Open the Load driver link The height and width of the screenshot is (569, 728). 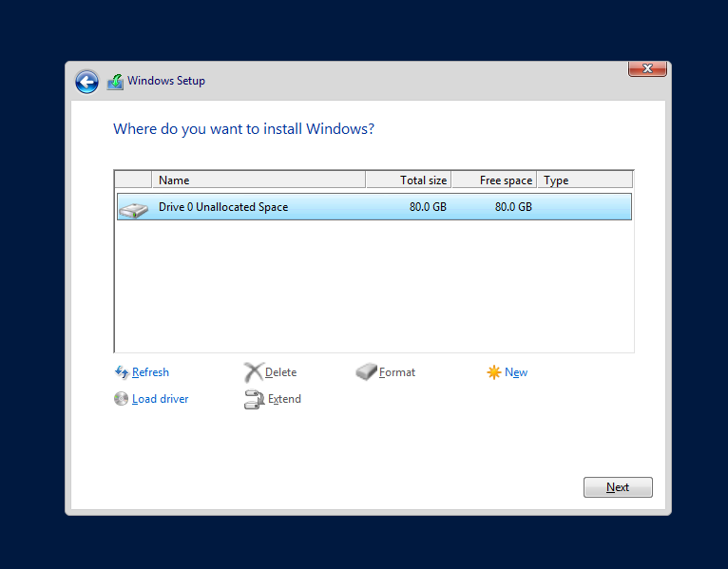point(160,399)
